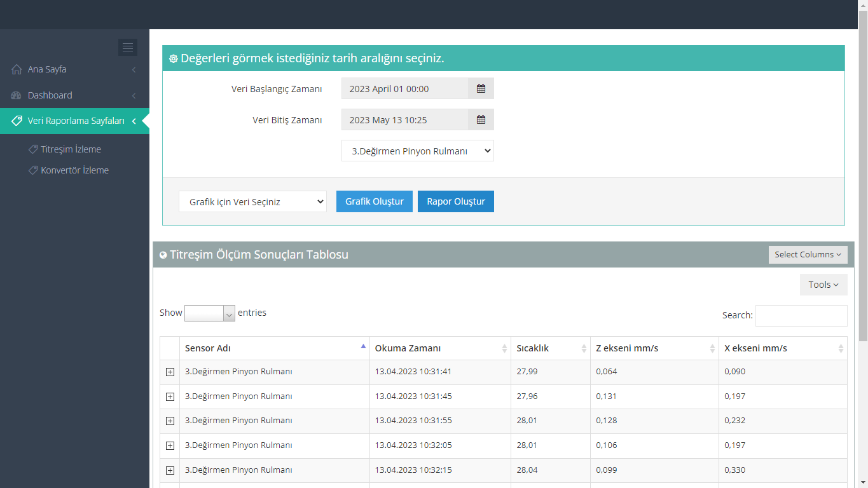Click temperature cell 27,99

click(x=527, y=372)
